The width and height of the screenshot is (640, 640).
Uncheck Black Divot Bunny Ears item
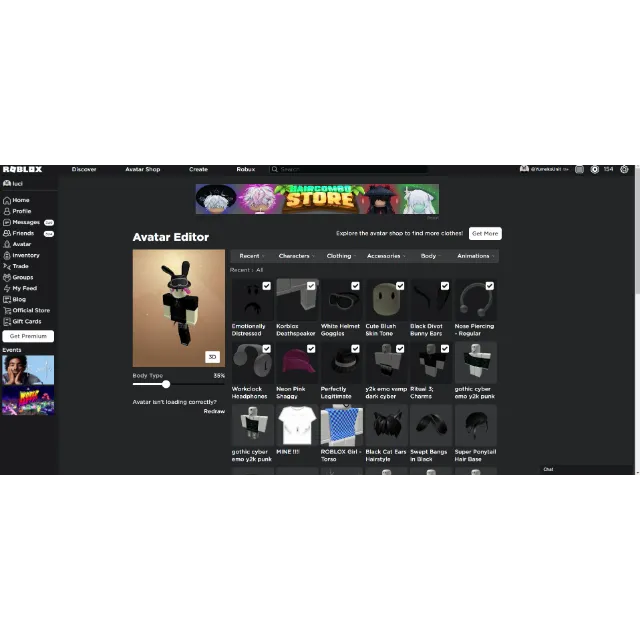tap(445, 286)
